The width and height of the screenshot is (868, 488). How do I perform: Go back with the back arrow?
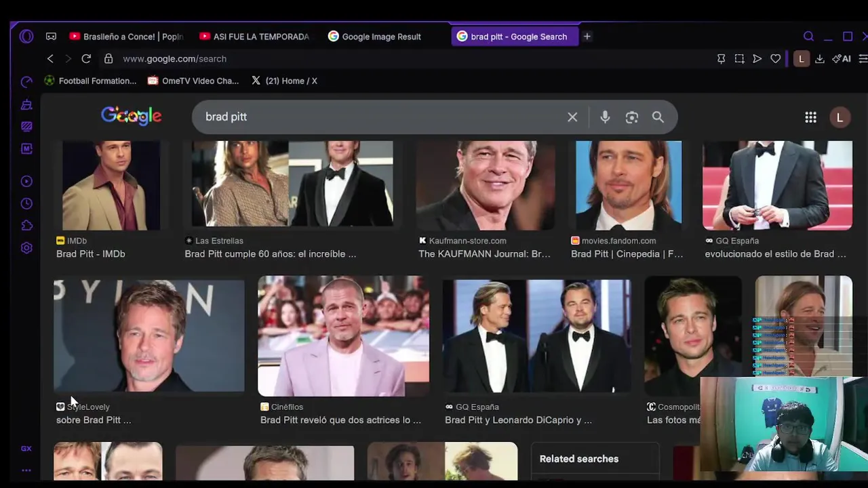(50, 59)
